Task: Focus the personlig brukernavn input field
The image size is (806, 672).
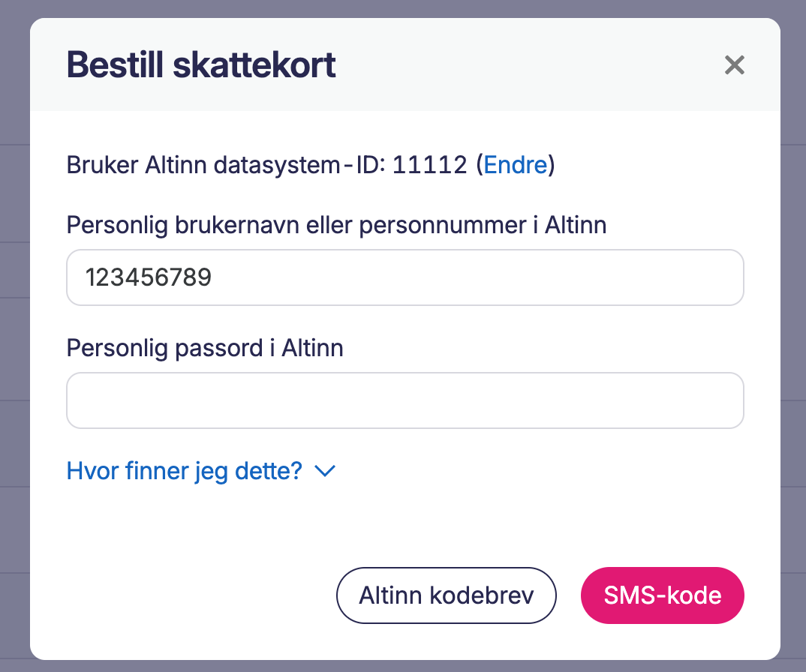Action: click(x=405, y=277)
